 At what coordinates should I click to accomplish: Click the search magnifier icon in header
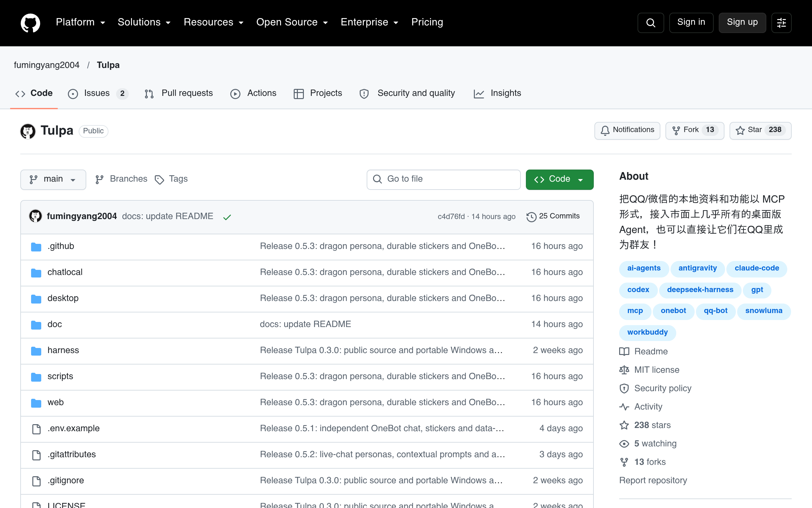(650, 23)
